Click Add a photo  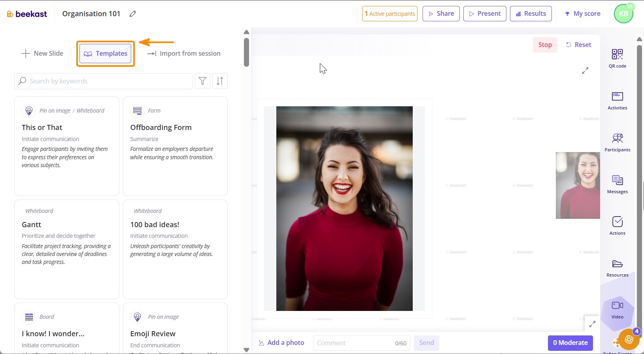click(x=281, y=343)
